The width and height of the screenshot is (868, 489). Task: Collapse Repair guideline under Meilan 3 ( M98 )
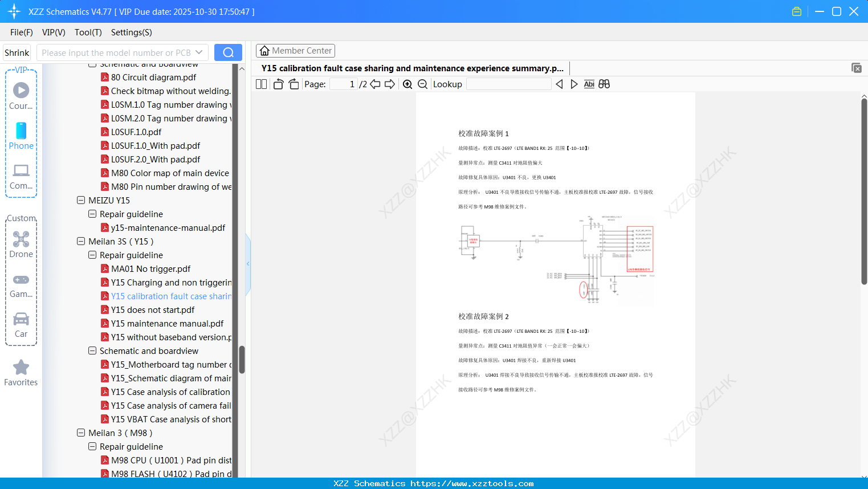(92, 446)
